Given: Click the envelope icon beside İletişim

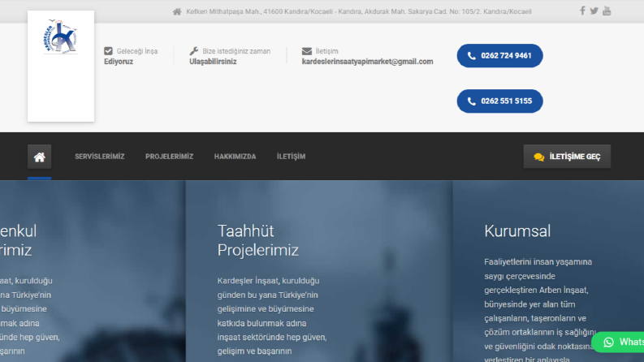Looking at the screenshot, I should [307, 51].
